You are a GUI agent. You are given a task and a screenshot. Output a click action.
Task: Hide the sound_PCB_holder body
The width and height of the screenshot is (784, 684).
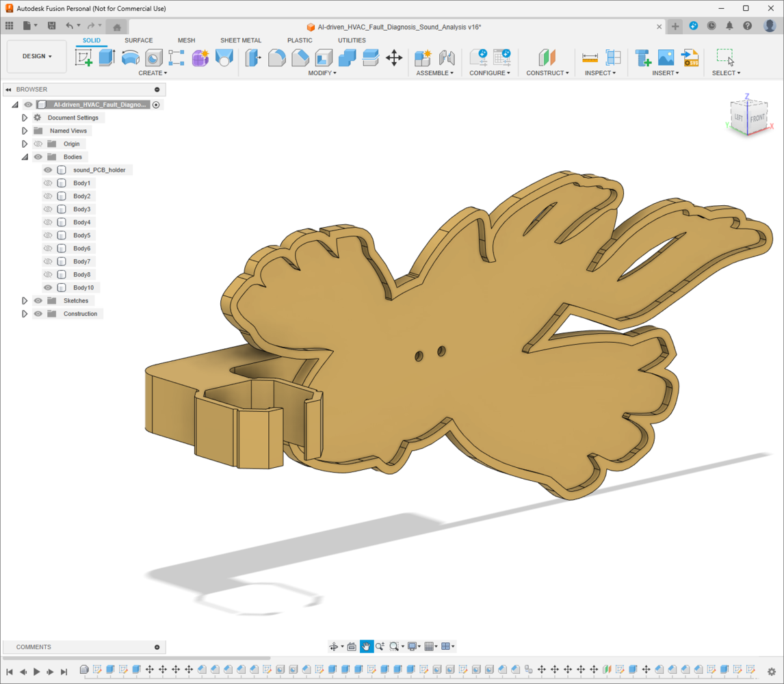tap(48, 170)
